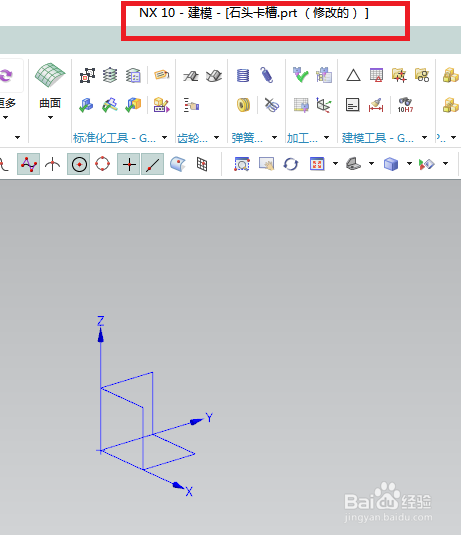Open the 曲面 surface tool

click(x=50, y=75)
